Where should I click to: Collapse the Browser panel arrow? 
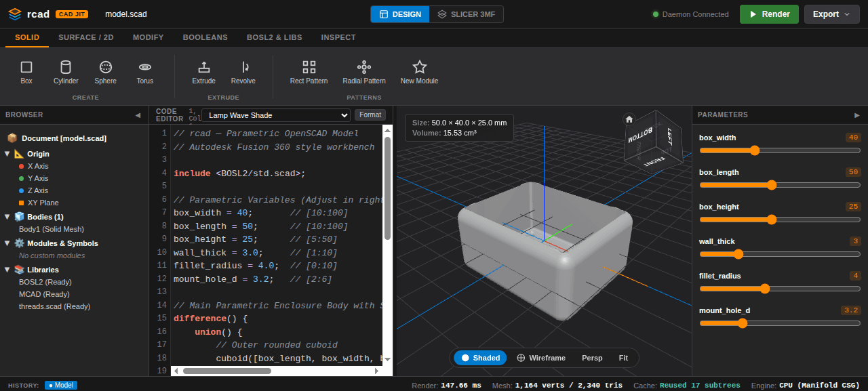(x=138, y=115)
